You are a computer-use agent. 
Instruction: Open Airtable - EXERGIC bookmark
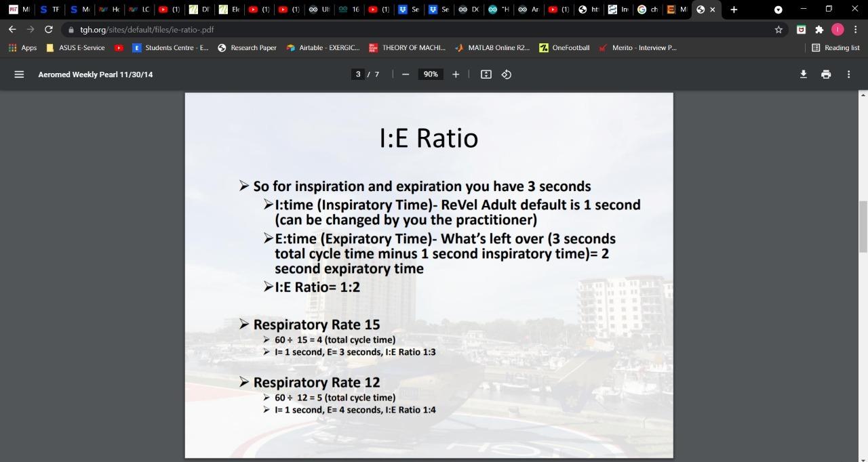[x=323, y=47]
